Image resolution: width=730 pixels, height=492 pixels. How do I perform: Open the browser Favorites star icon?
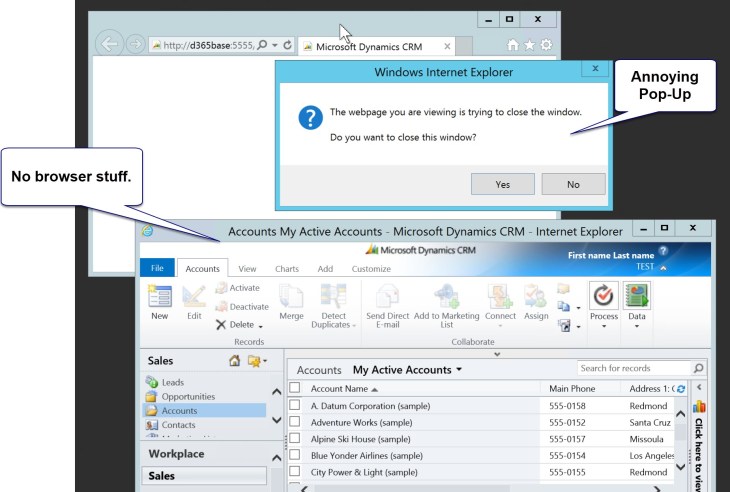click(x=529, y=45)
